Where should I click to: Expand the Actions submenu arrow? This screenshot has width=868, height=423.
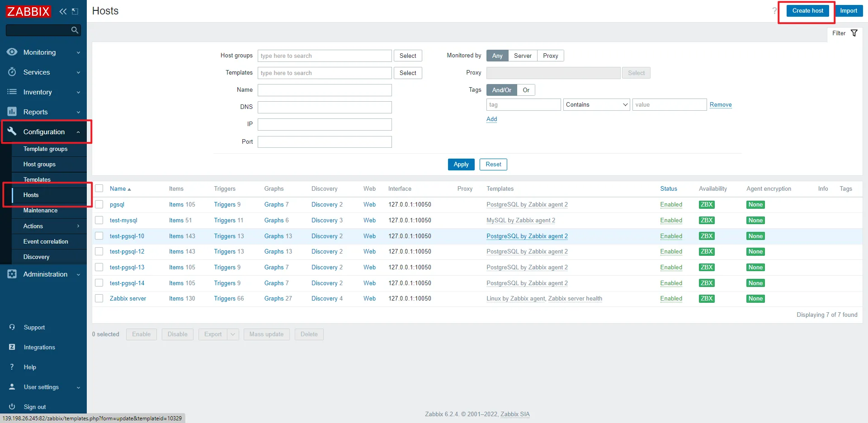click(x=78, y=226)
